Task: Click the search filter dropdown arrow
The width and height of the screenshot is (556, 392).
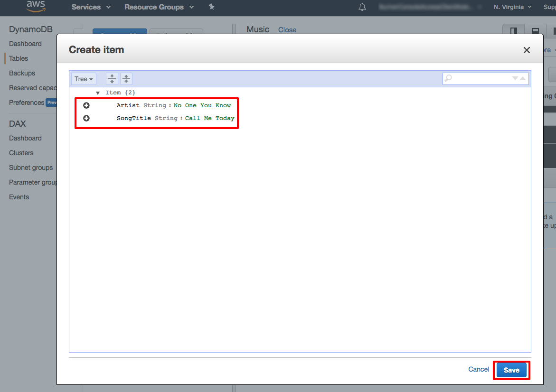Action: click(x=515, y=78)
